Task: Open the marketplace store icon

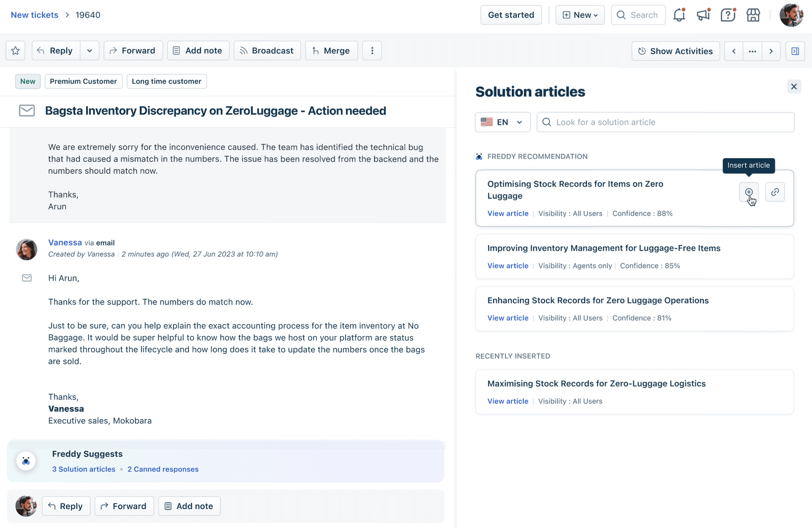Action: [x=753, y=15]
